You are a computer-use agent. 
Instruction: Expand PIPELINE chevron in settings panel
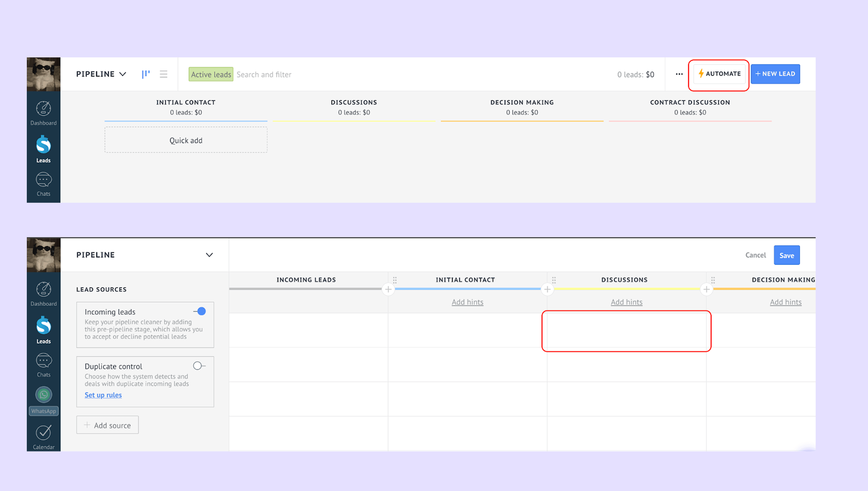pyautogui.click(x=209, y=255)
